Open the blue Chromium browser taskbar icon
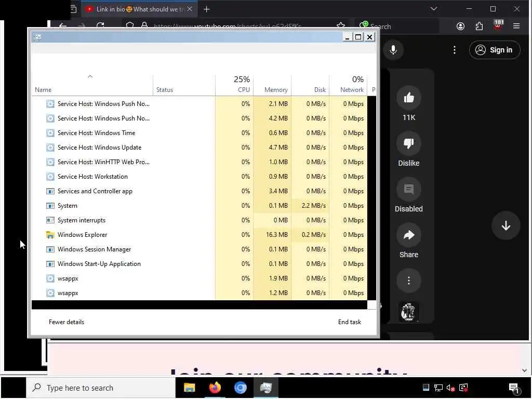 coord(240,388)
